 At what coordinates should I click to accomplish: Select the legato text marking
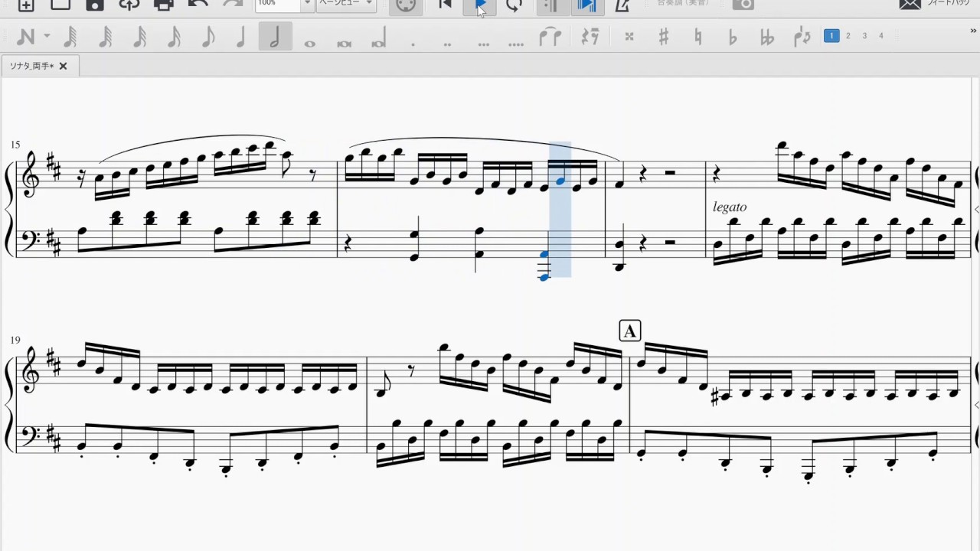point(729,207)
